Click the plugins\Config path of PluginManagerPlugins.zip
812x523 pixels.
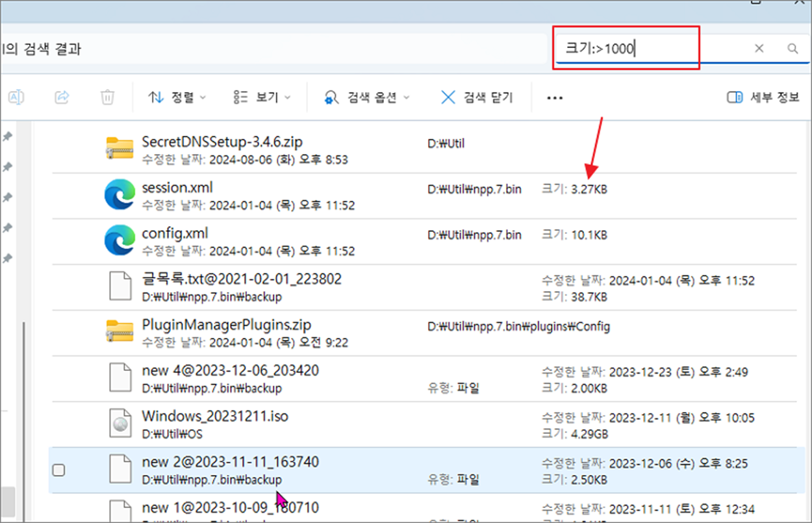pyautogui.click(x=518, y=327)
